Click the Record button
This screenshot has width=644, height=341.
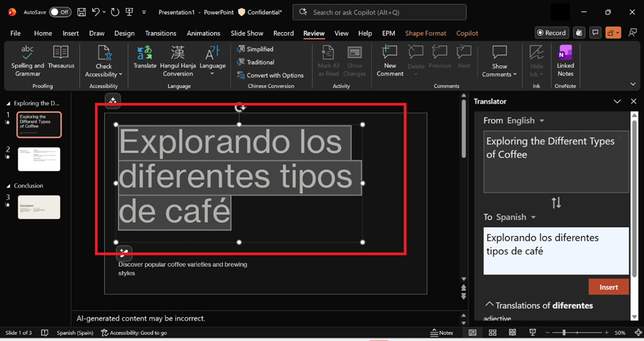tap(551, 33)
